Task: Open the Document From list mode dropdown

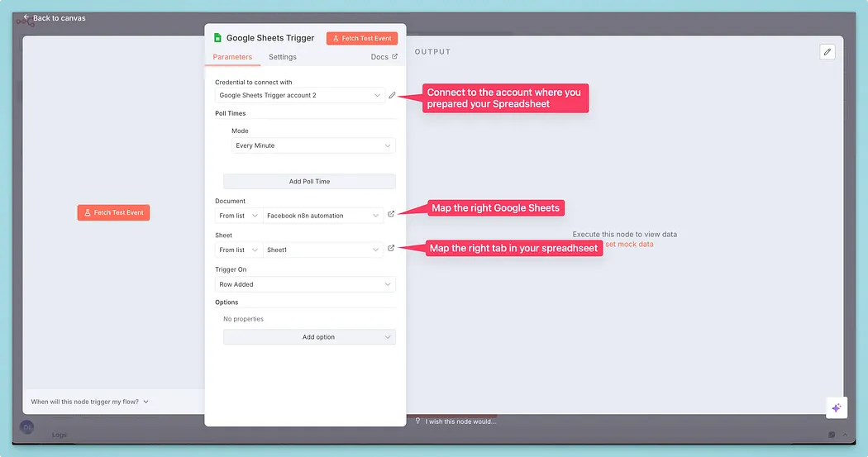Action: 239,216
